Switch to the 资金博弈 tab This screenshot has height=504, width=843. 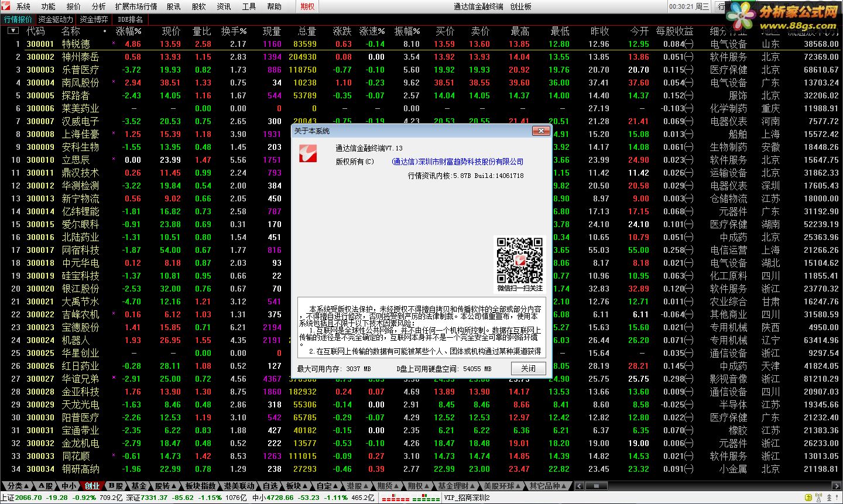[94, 19]
